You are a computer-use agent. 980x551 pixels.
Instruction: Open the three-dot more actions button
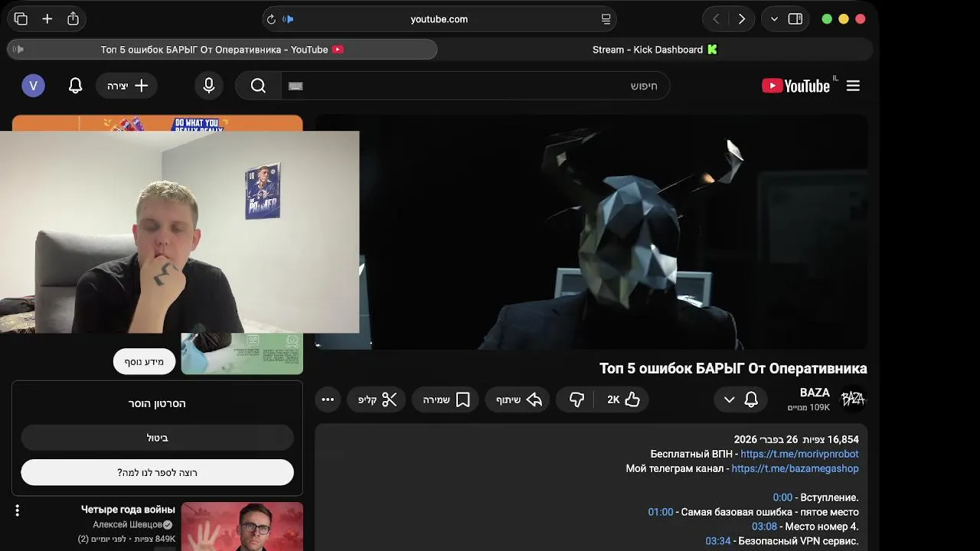(328, 399)
